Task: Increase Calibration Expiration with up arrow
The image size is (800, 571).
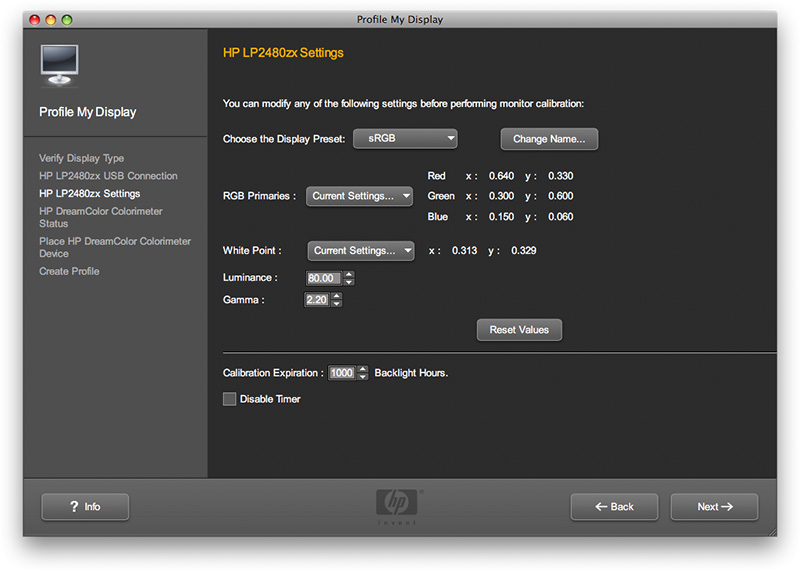Action: pos(363,369)
